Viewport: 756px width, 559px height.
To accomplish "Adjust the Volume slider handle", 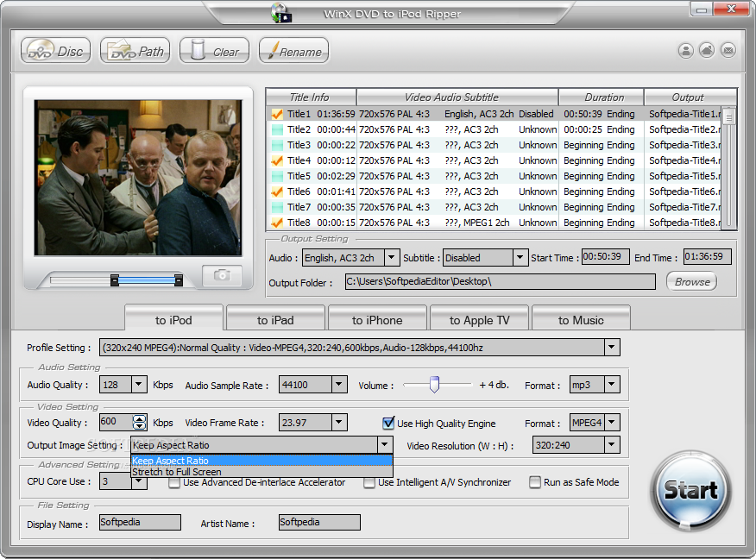I will 434,385.
